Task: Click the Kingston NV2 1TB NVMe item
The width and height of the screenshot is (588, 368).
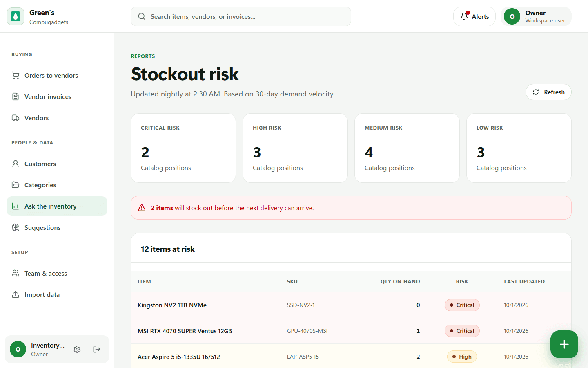Action: pos(172,305)
